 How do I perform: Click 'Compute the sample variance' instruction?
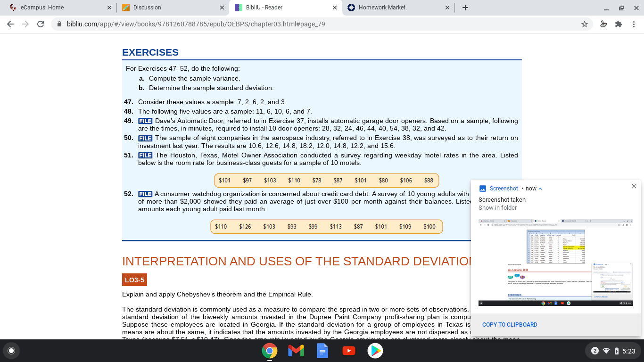coord(194,79)
